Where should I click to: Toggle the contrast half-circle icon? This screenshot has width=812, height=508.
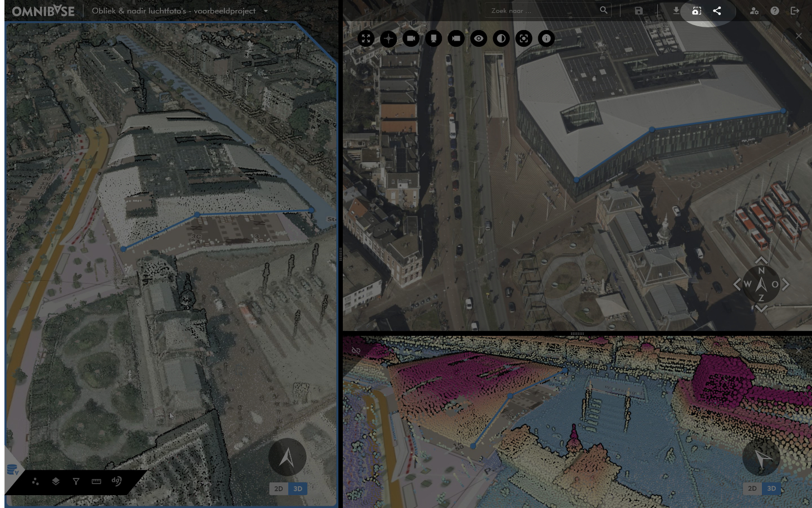coord(501,38)
